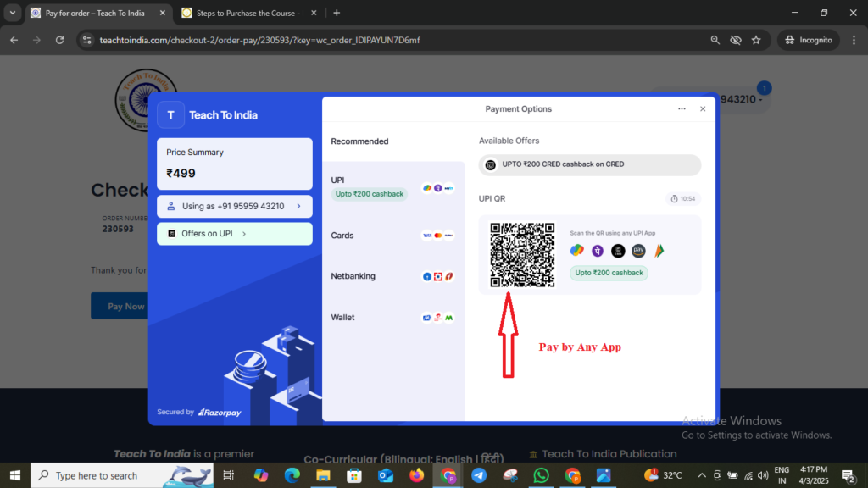This screenshot has width=868, height=488.
Task: Bookmark this page with the star
Action: [756, 40]
